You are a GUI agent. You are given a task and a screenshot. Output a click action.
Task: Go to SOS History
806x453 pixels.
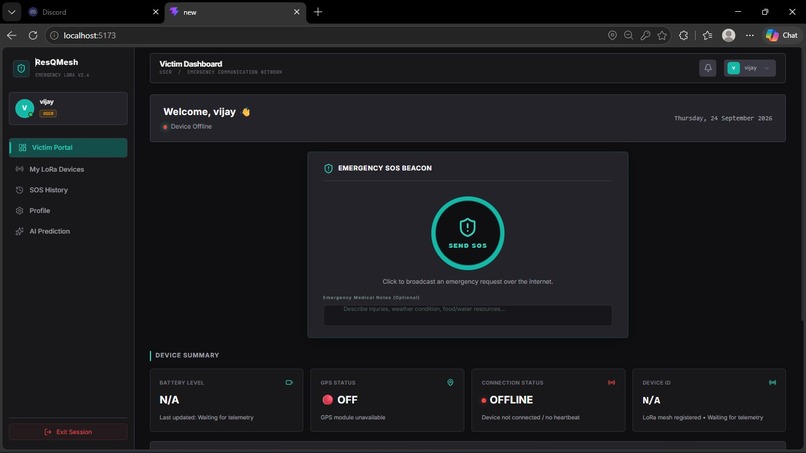68,190
